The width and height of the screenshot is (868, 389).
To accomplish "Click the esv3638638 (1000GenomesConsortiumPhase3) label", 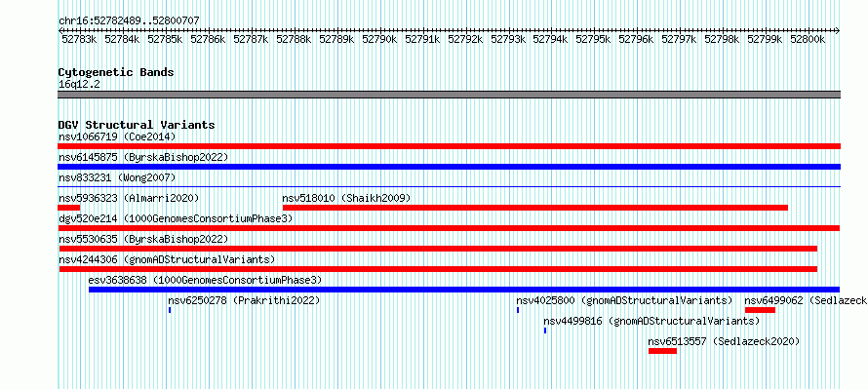I will tap(205, 280).
